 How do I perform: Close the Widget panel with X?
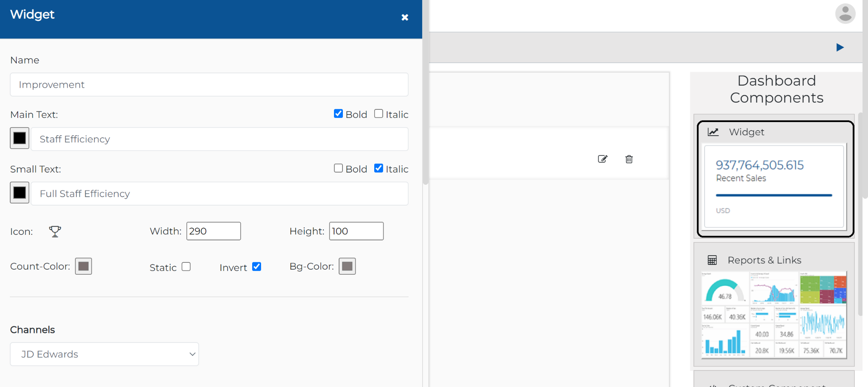[405, 17]
